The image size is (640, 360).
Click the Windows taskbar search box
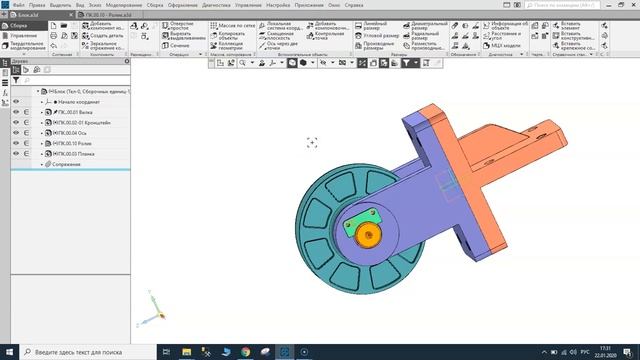(88, 352)
